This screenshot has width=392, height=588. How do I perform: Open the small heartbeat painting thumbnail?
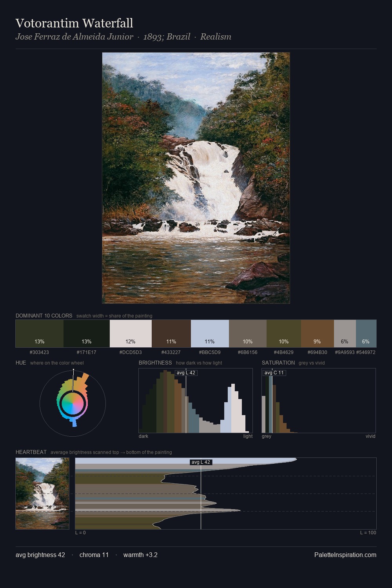click(42, 494)
